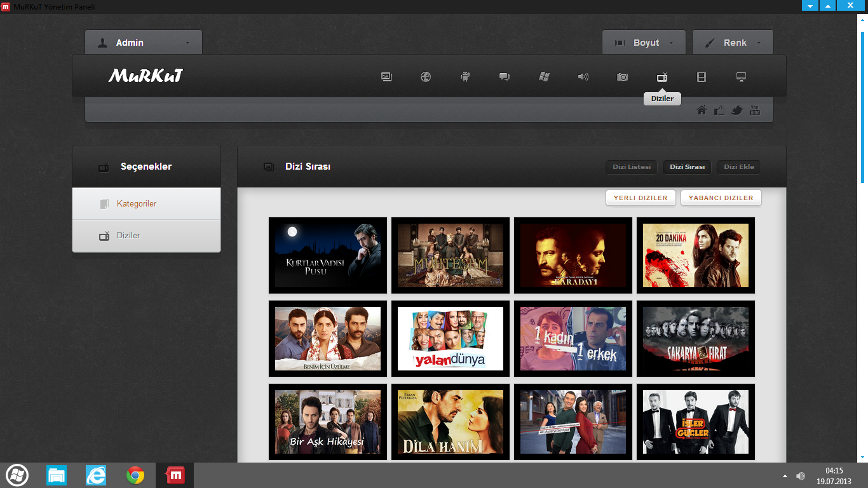Select the Diziler TV icon in navigation bar

662,77
